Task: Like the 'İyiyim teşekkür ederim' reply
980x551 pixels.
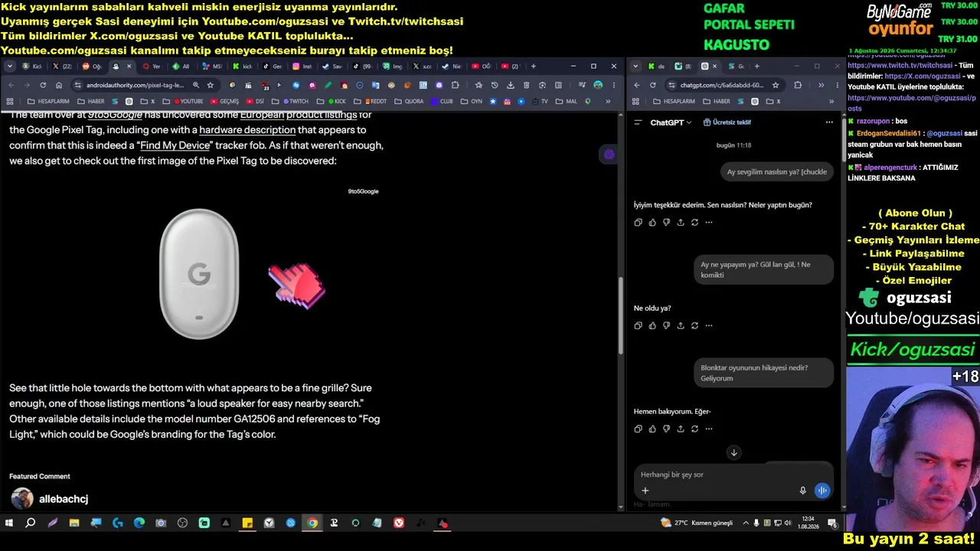Action: 652,223
